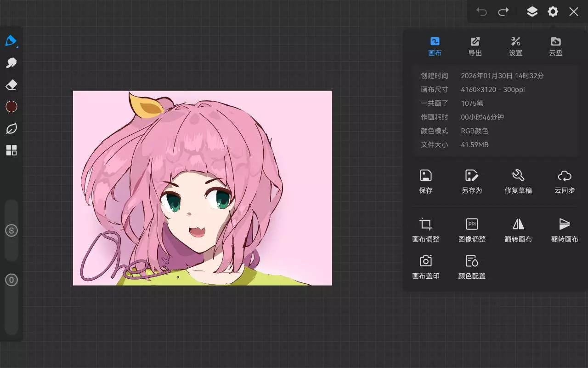
Task: Click the 作画耗时 label
Action: tap(434, 117)
